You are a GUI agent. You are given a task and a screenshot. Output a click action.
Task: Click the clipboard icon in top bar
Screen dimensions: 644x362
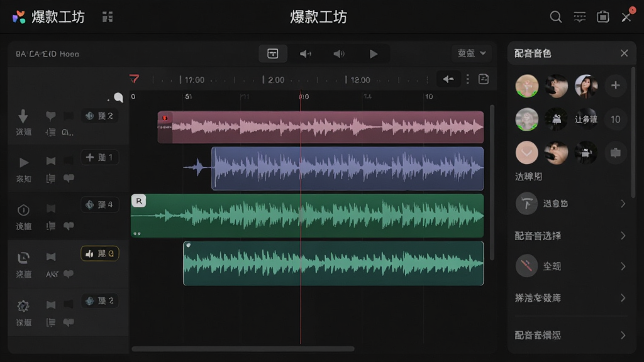(603, 17)
